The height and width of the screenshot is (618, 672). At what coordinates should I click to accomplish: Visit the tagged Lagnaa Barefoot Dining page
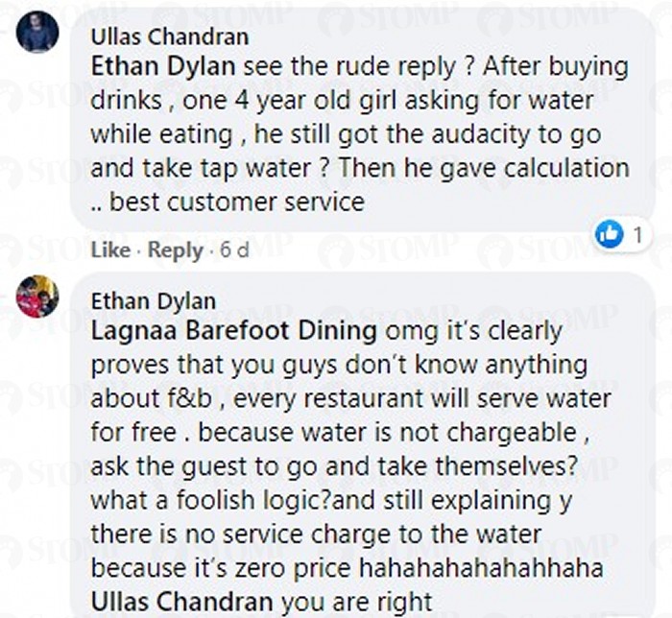click(233, 331)
